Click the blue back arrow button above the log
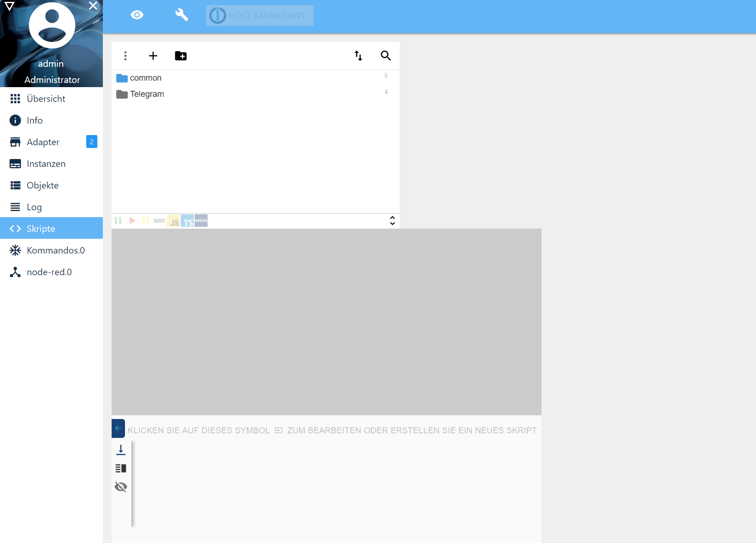The height and width of the screenshot is (543, 756). [118, 428]
